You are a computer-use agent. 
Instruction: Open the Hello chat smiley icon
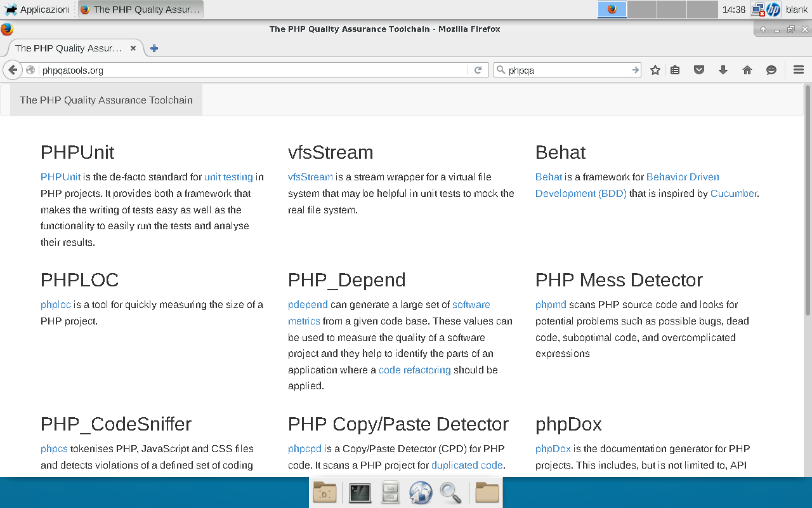pos(771,70)
